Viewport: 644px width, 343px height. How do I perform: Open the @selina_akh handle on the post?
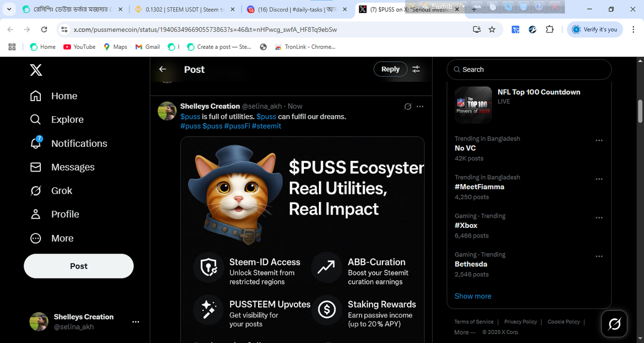(262, 106)
